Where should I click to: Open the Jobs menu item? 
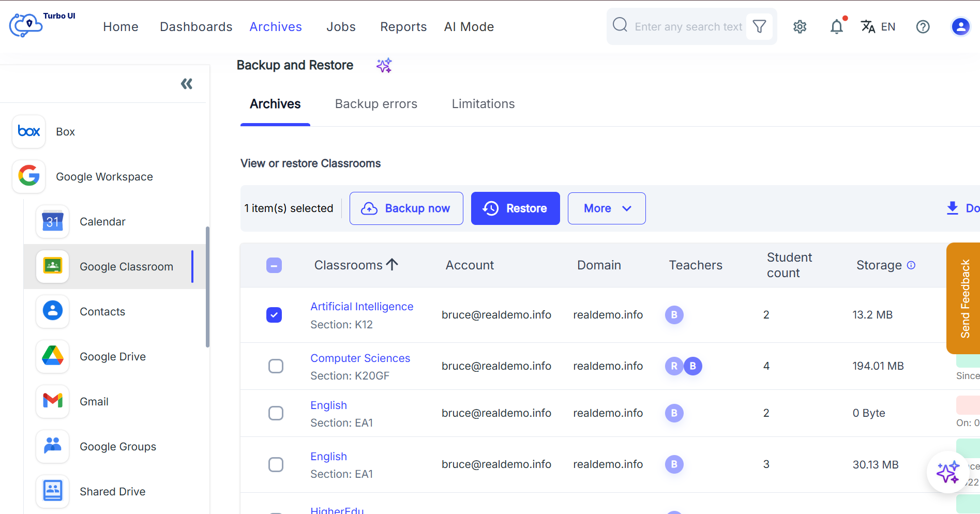(x=341, y=27)
